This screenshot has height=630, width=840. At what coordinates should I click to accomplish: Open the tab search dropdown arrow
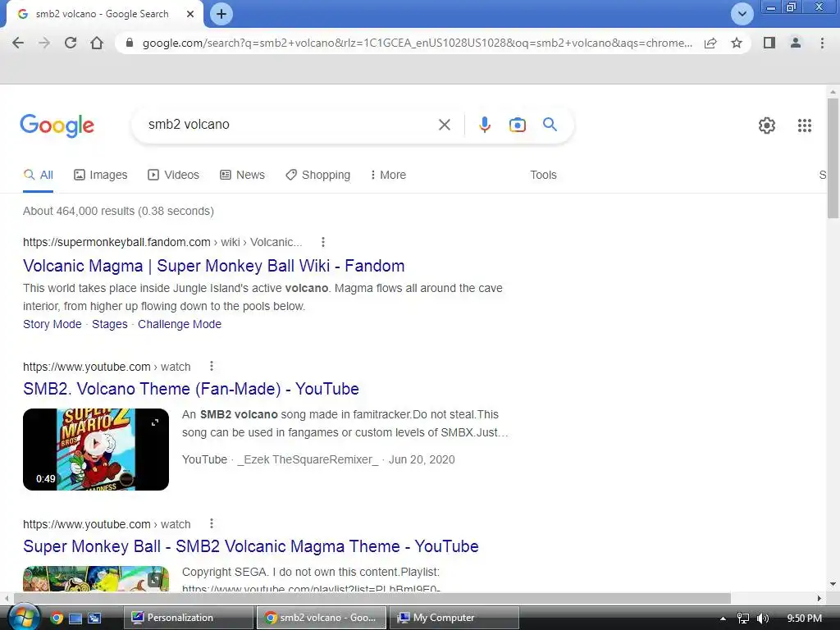pos(742,14)
